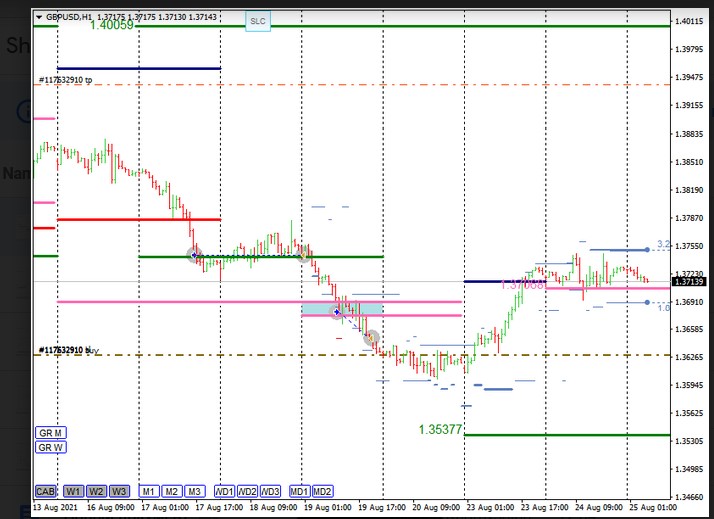Screen dimensions: 714x519
Task: Click the light blue rectangle zone
Action: point(342,310)
